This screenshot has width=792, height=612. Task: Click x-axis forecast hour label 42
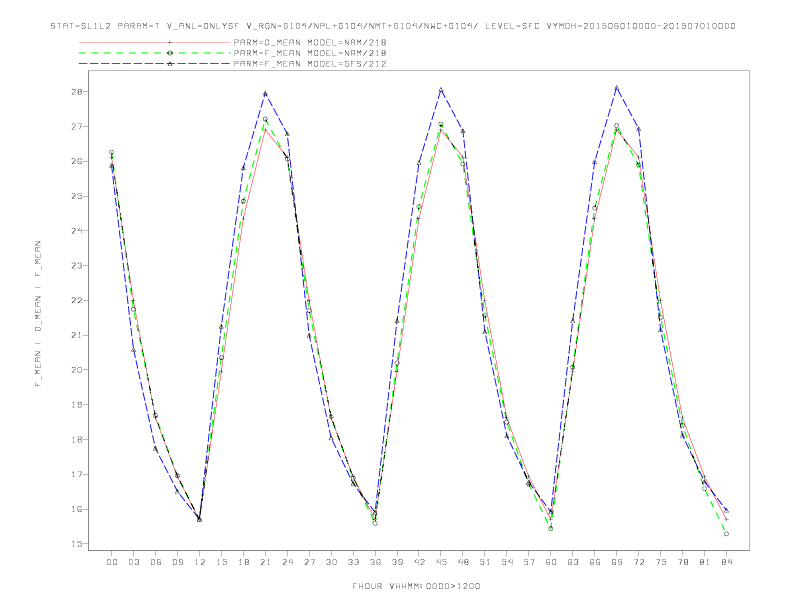tap(419, 562)
